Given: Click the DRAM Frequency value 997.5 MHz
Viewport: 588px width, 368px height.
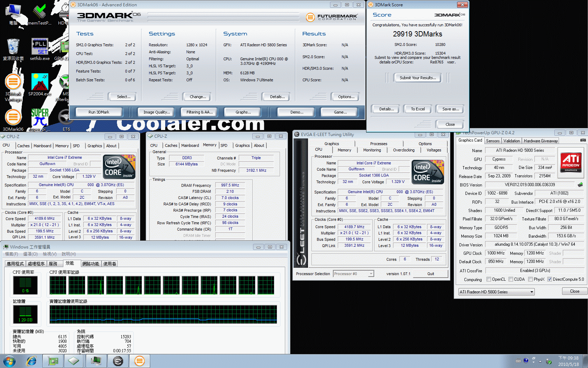Looking at the screenshot, I should (230, 185).
